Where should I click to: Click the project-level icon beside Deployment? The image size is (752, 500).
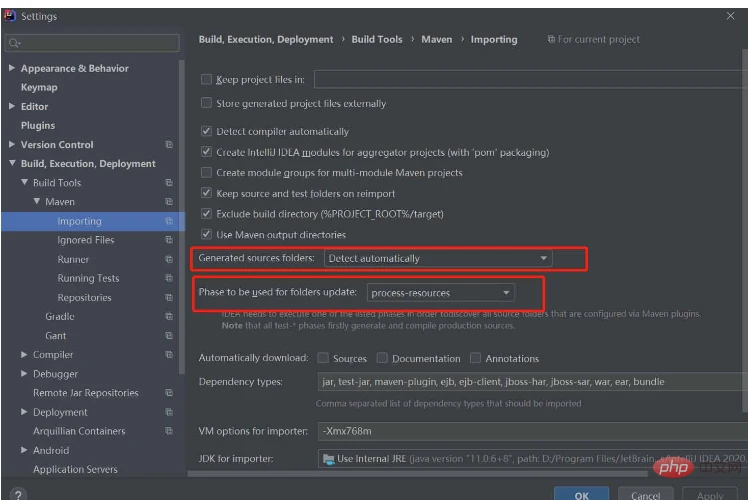point(169,412)
